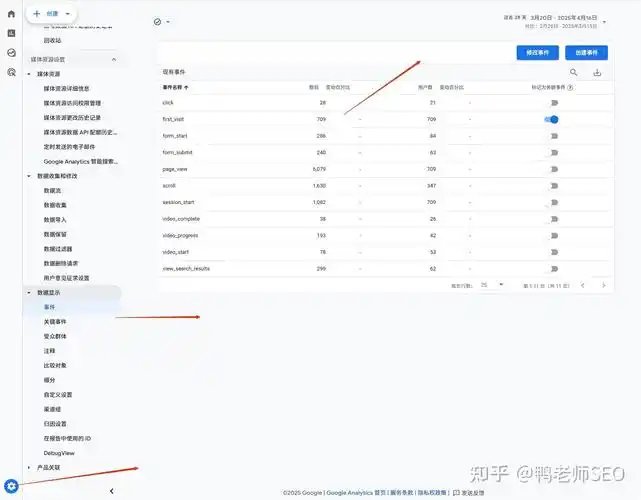Image resolution: width=641 pixels, height=500 pixels.
Task: Select 数据导入 in the admin menu
Action: (55, 220)
